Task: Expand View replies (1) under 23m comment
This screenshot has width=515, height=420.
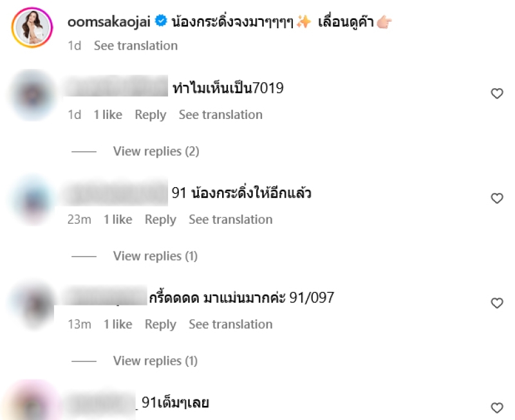Action: [155, 256]
